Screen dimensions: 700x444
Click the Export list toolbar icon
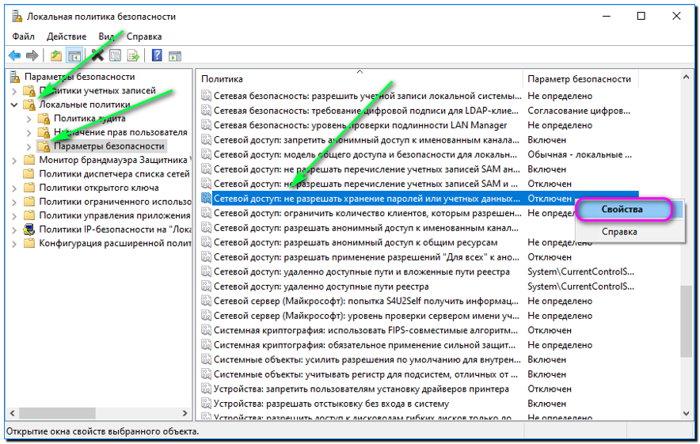tap(133, 56)
